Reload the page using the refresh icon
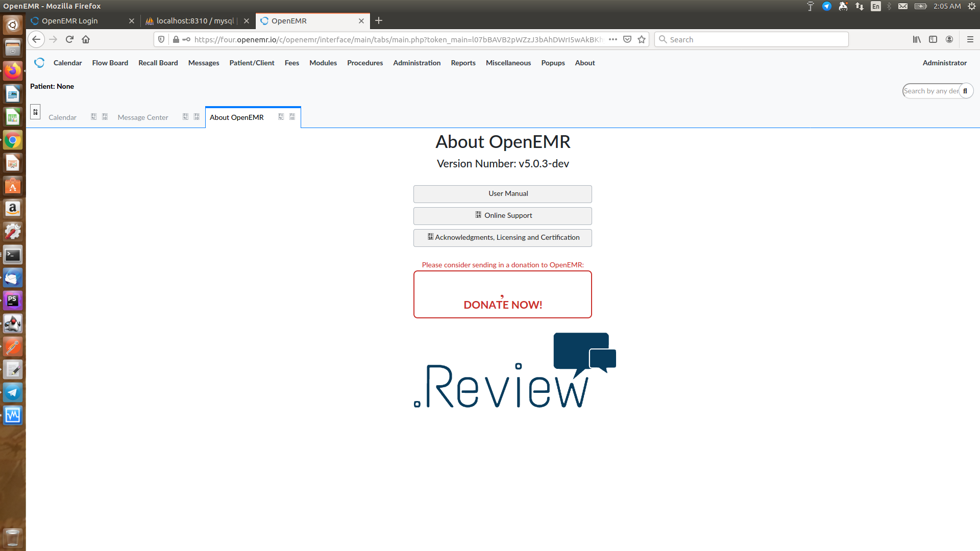 [69, 39]
